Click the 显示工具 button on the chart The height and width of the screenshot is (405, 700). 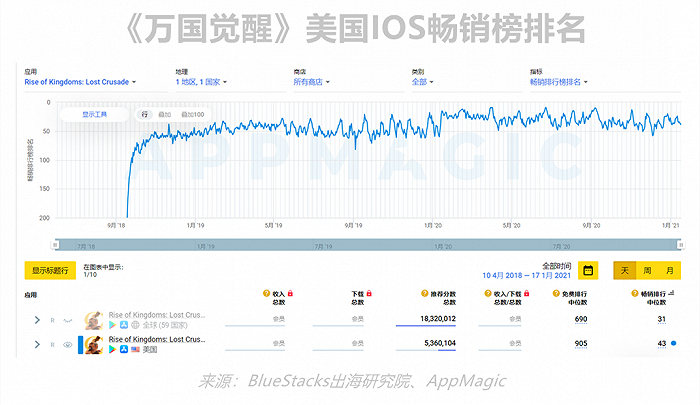[94, 115]
